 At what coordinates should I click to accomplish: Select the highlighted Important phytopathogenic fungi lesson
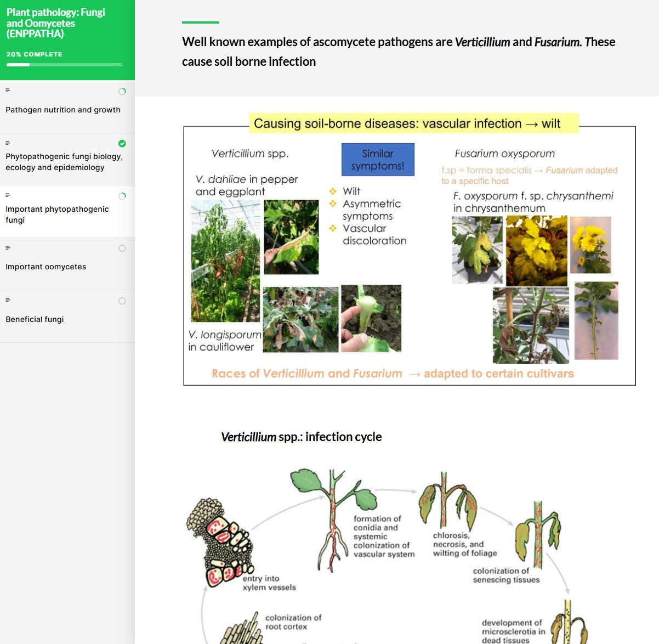click(x=57, y=214)
